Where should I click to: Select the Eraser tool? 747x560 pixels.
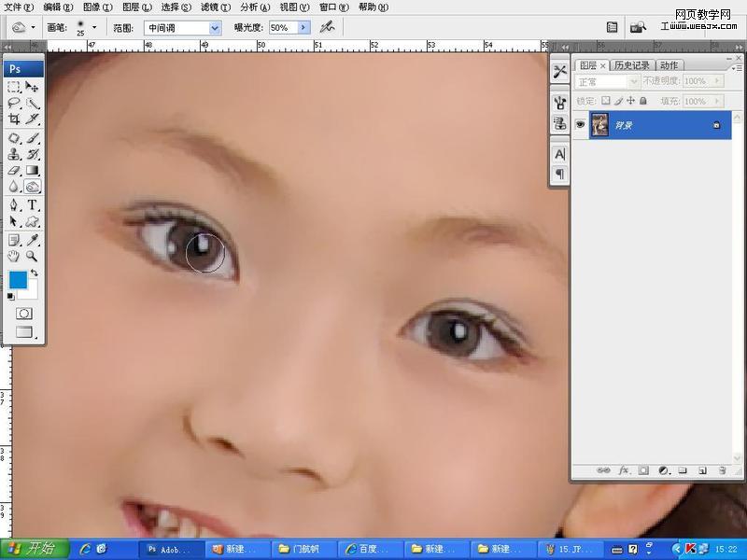point(13,171)
